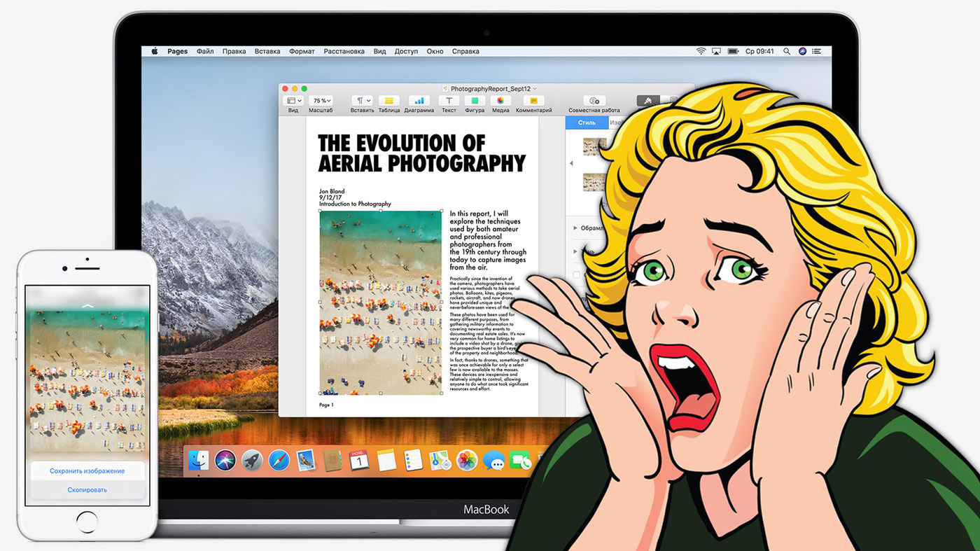Toggle the Format paintbrush inspector button
Image resolution: width=980 pixels, height=551 pixels.
tap(648, 102)
